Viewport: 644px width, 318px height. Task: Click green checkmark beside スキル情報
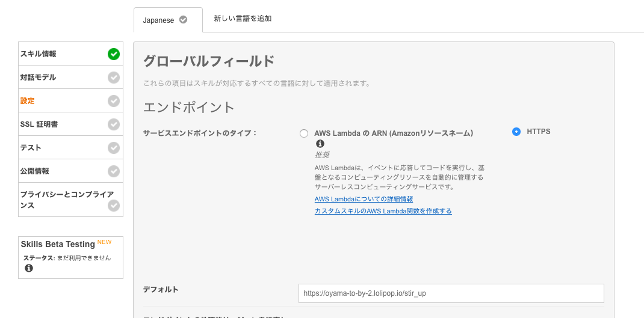click(x=114, y=54)
